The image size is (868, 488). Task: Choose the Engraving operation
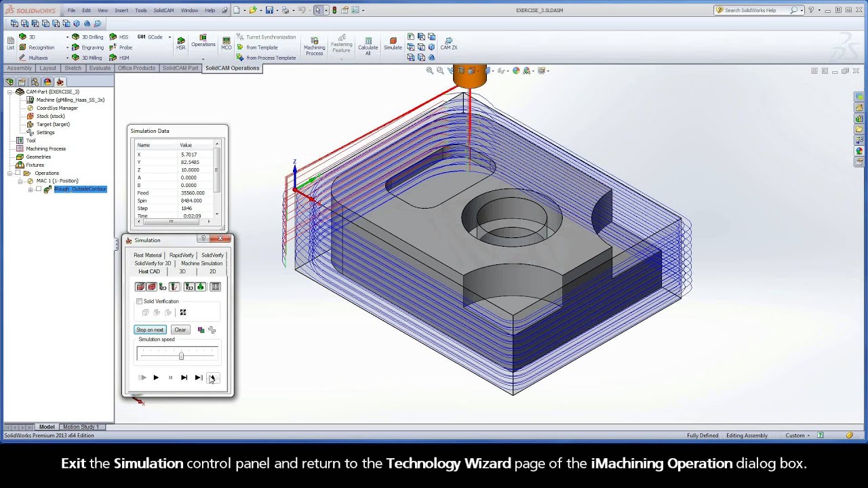pyautogui.click(x=87, y=47)
